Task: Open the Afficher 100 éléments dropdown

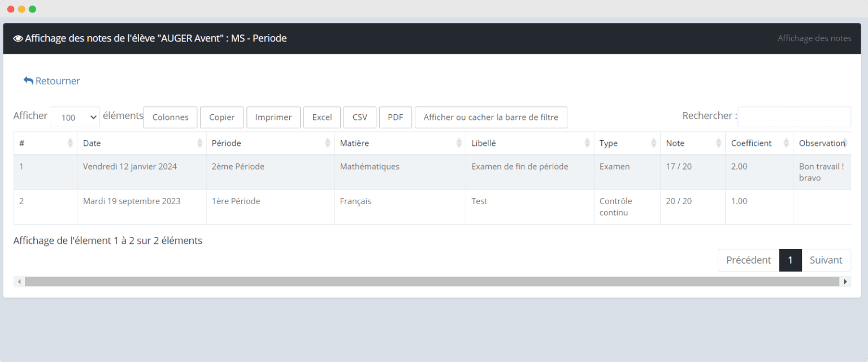Action: pyautogui.click(x=75, y=117)
